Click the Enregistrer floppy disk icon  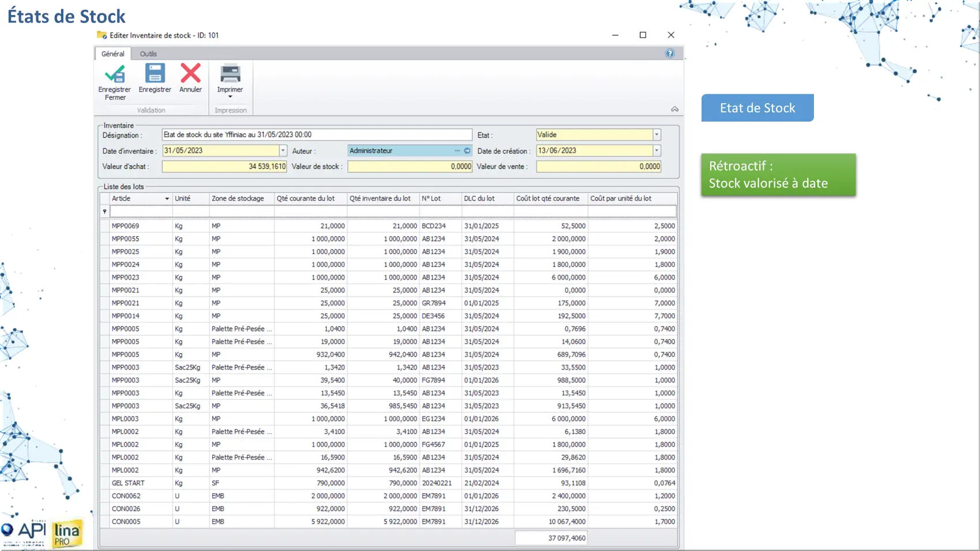pos(154,74)
